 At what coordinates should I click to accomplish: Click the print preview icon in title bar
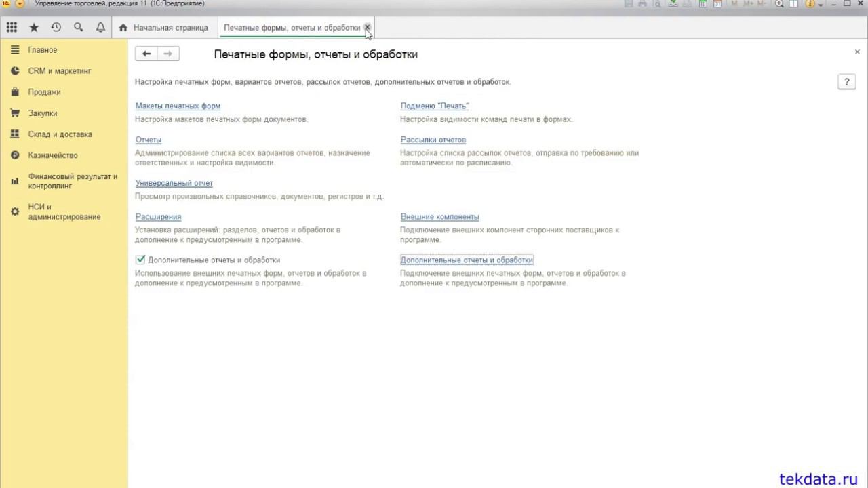657,4
